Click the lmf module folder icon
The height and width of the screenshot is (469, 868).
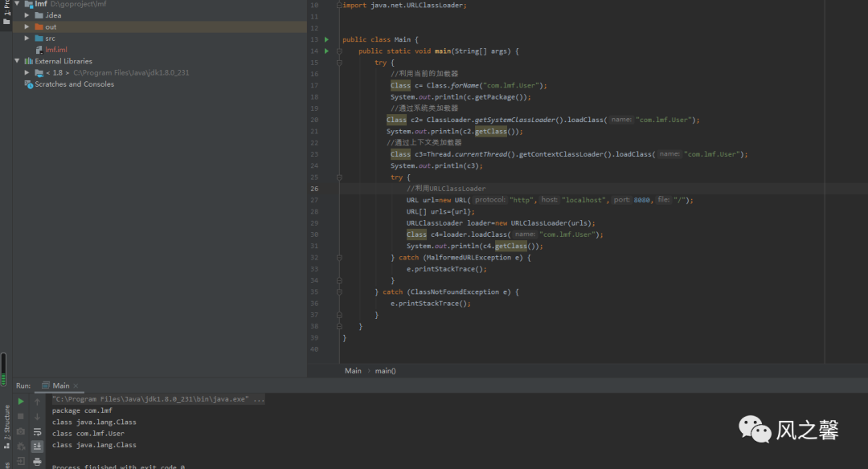pos(29,4)
